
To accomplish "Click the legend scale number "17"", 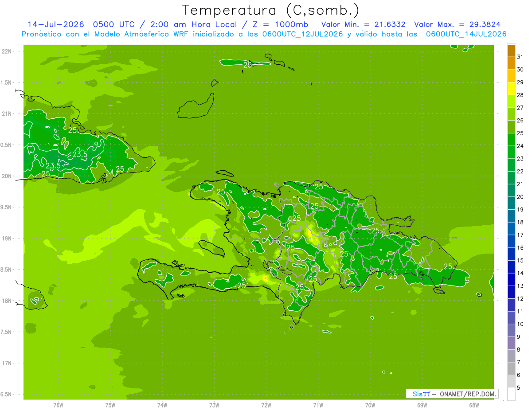I will (x=520, y=235).
